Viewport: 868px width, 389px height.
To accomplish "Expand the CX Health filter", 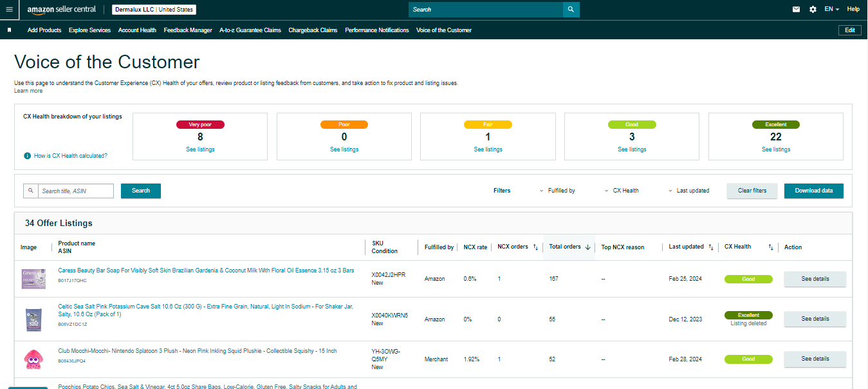I will tap(622, 191).
